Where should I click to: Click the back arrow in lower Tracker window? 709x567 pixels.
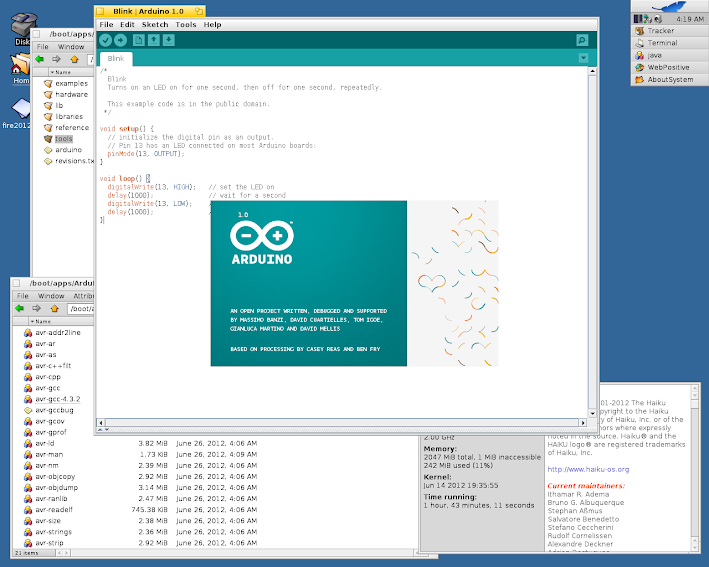pyautogui.click(x=19, y=308)
